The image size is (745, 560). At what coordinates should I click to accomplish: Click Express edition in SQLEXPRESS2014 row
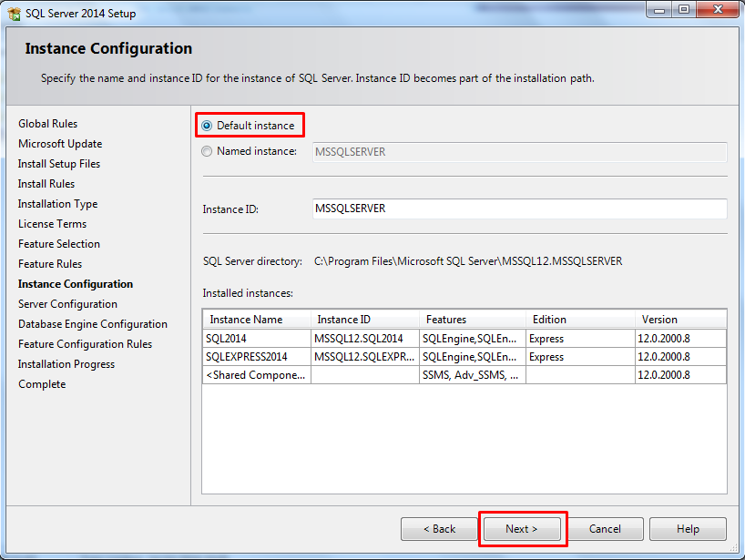point(580,357)
